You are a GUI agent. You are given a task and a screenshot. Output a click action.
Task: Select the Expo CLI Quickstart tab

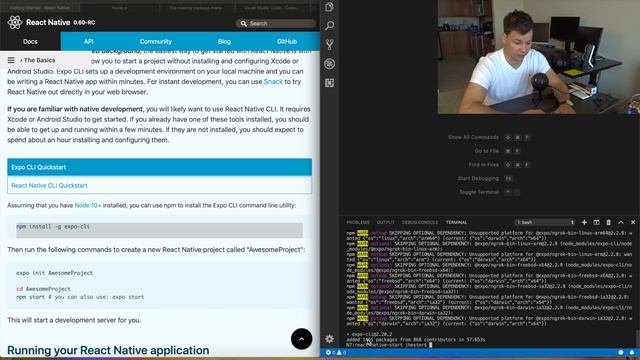point(160,167)
